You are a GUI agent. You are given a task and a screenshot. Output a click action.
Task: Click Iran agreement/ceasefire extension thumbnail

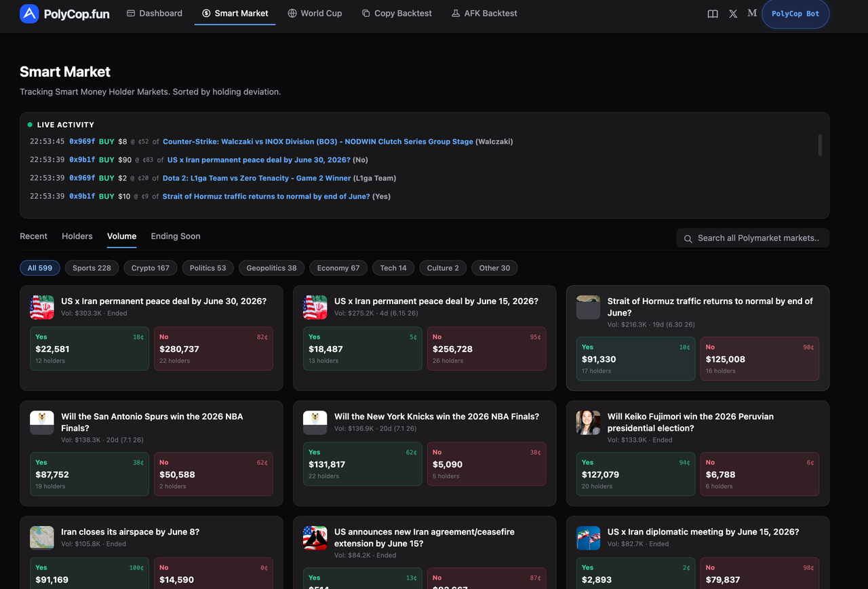tap(315, 538)
